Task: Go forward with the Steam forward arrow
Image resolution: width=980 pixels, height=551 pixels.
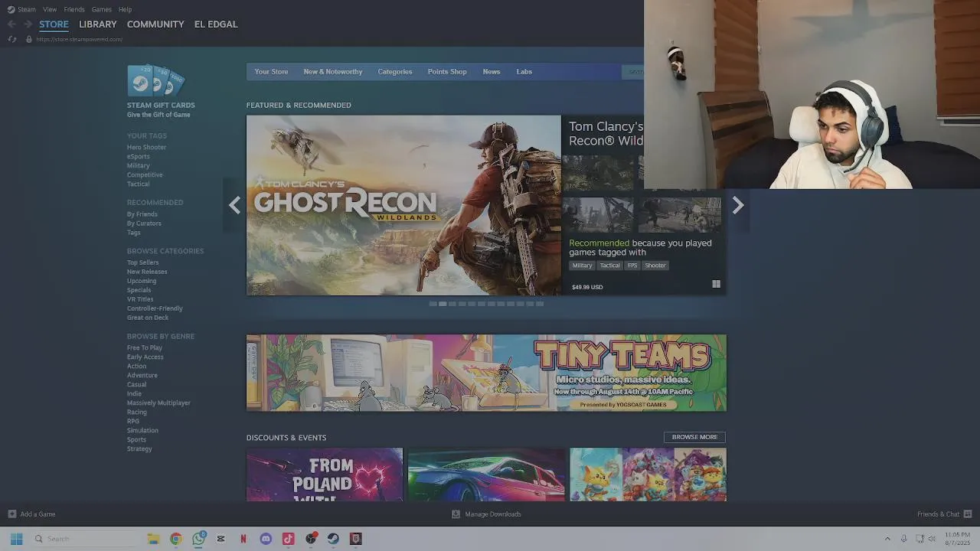Action: (28, 24)
